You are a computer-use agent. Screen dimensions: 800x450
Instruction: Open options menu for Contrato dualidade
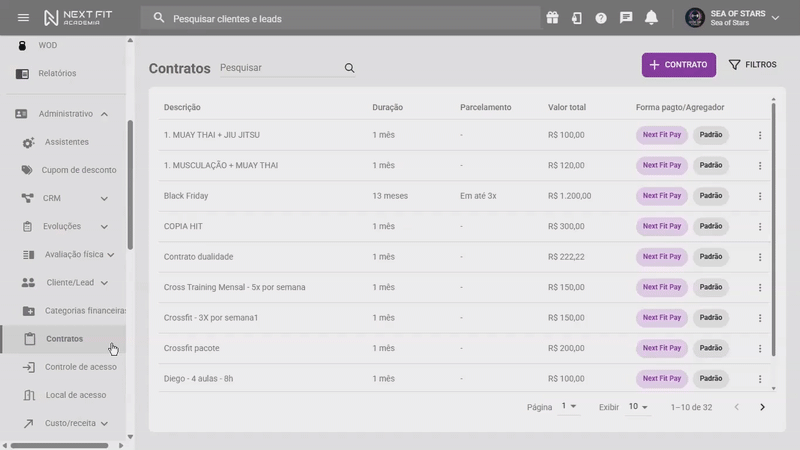pos(760,257)
